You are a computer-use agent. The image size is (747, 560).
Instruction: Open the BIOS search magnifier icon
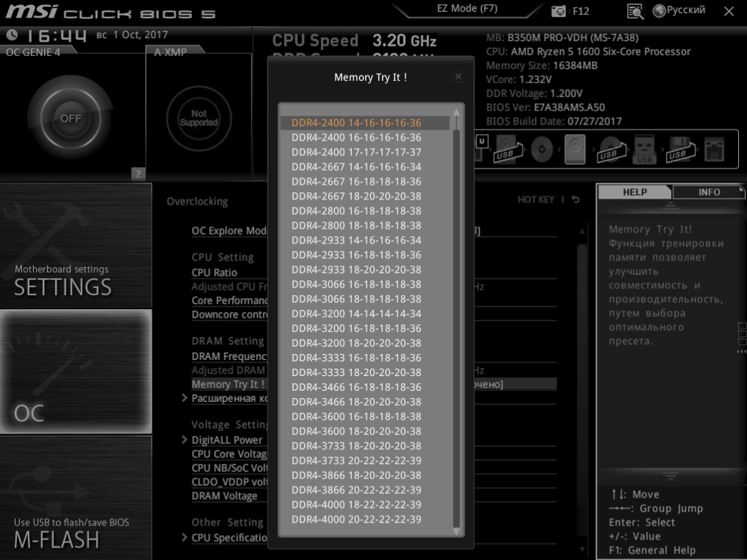[635, 12]
